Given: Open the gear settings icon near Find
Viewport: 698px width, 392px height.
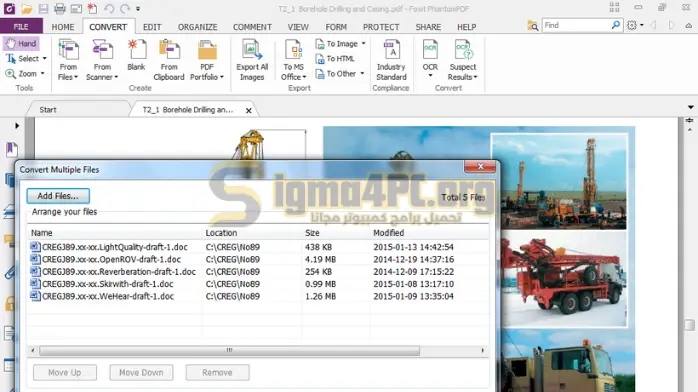Looking at the screenshot, I should pyautogui.click(x=632, y=25).
